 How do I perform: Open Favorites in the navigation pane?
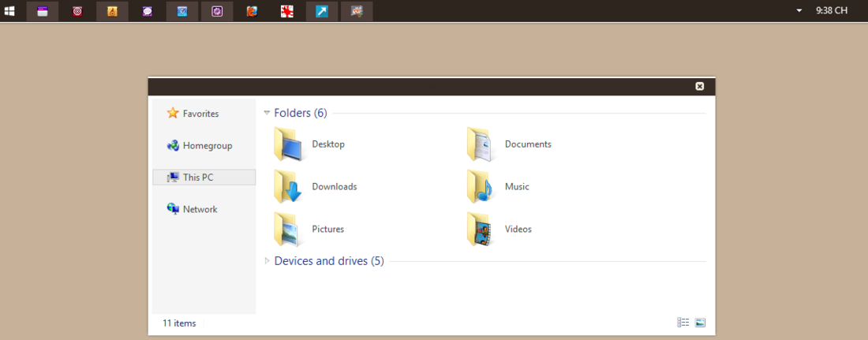193,114
